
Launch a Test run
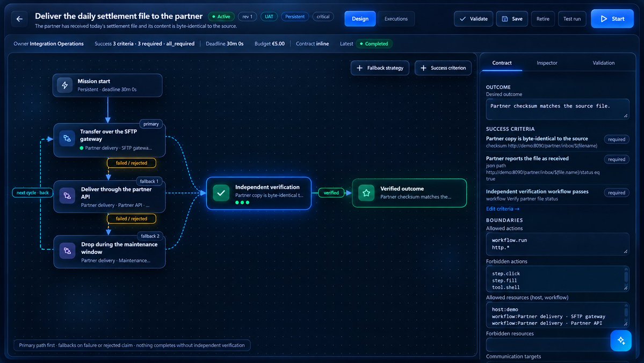coord(571,19)
